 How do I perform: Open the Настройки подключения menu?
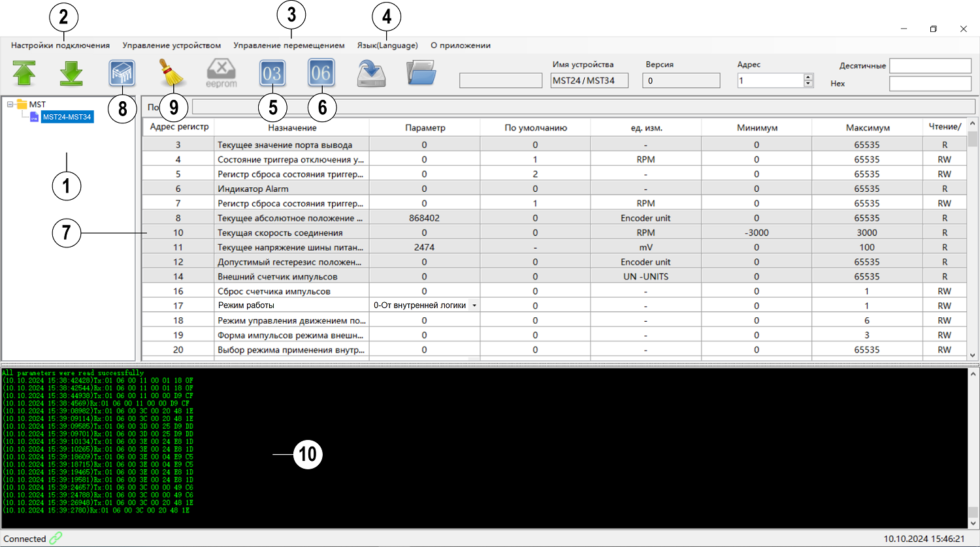pyautogui.click(x=60, y=46)
